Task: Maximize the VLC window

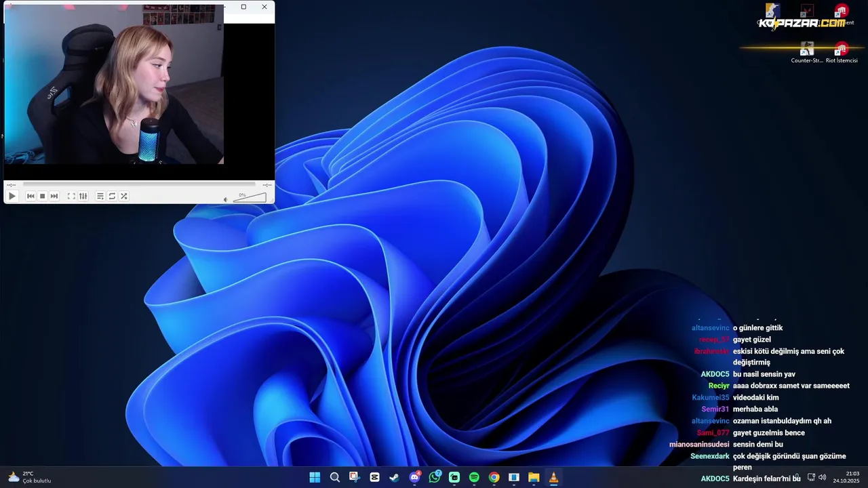Action: 243,7
